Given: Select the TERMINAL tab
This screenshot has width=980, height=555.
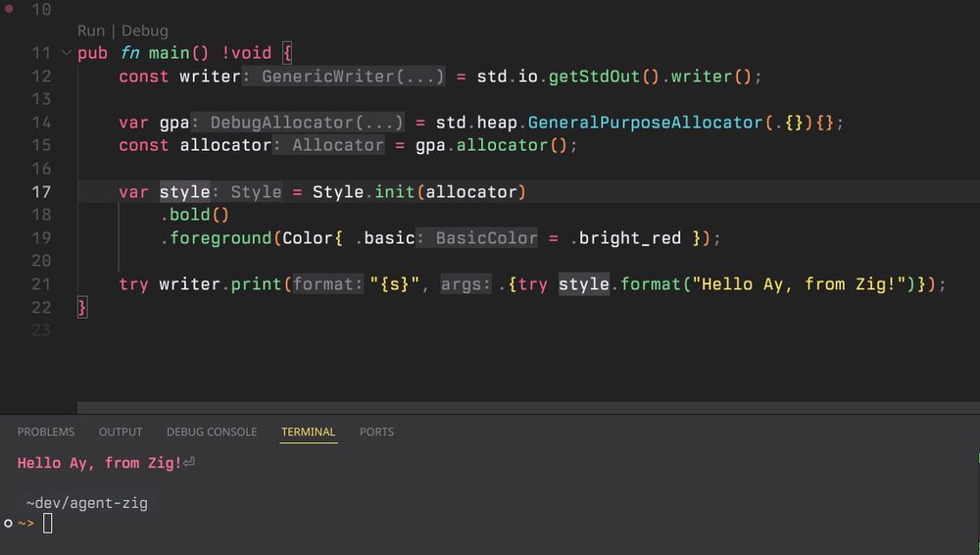Looking at the screenshot, I should (308, 431).
